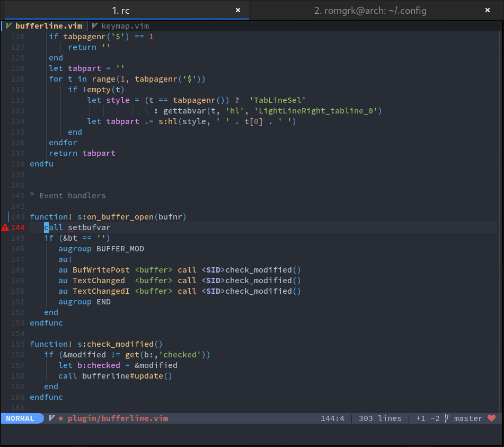Switch to tab '2. romgrk@arch: ~/.config'

[x=370, y=11]
